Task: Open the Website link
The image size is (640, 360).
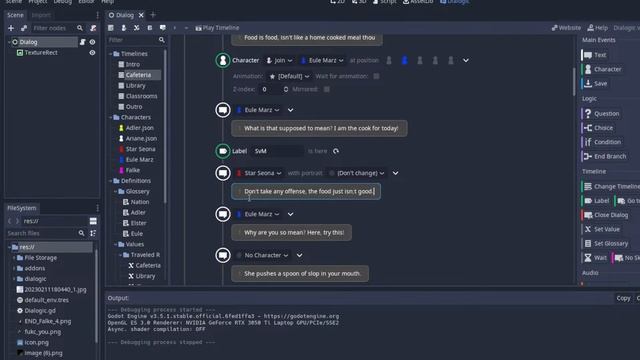Action: point(566,28)
